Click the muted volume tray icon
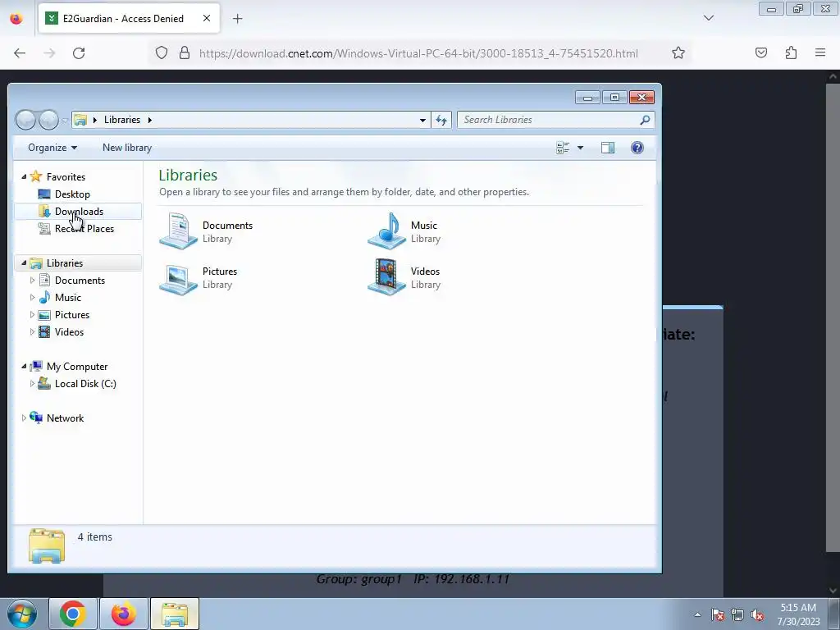Screen dimensions: 840x630 [x=757, y=615]
